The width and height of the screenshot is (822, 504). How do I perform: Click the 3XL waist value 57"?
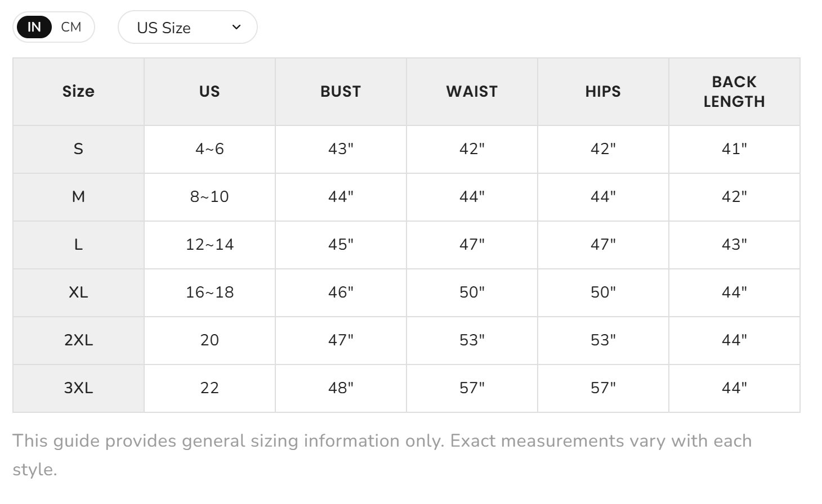tap(472, 388)
